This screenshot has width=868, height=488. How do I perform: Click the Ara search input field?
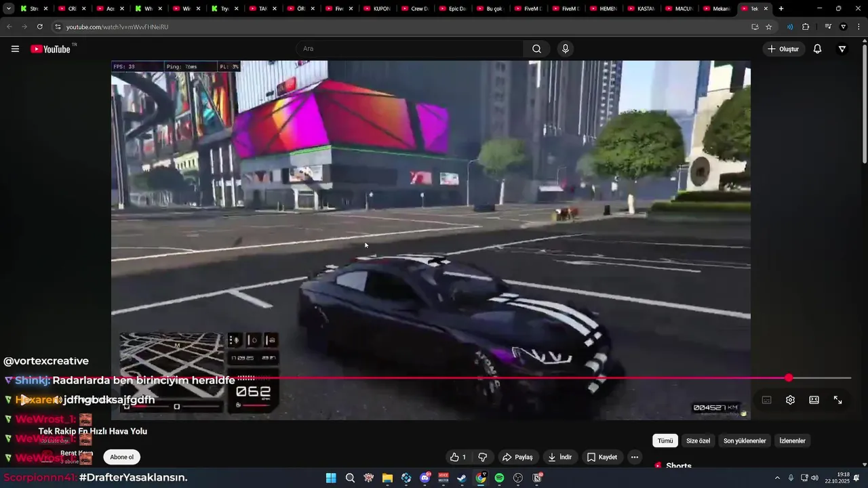(x=409, y=49)
